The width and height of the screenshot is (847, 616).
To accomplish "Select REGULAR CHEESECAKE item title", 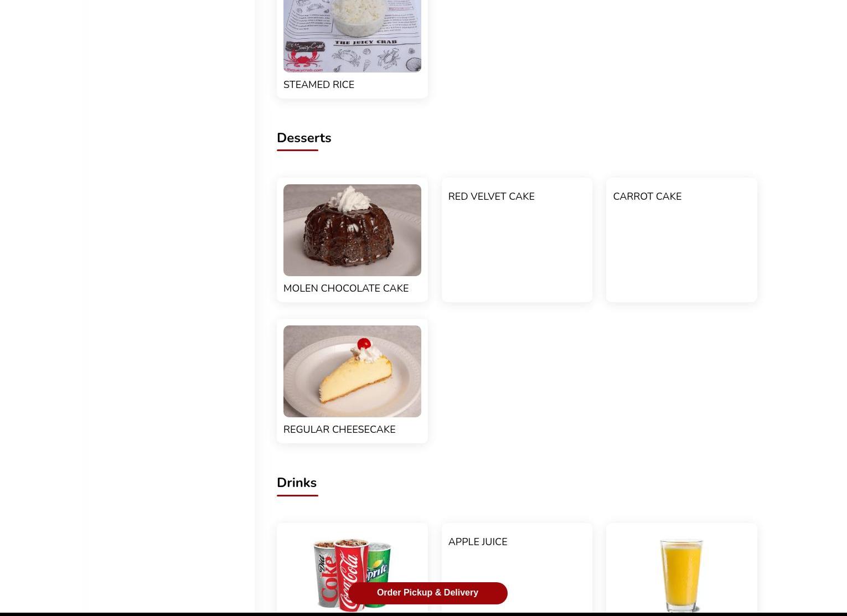I will [x=339, y=429].
